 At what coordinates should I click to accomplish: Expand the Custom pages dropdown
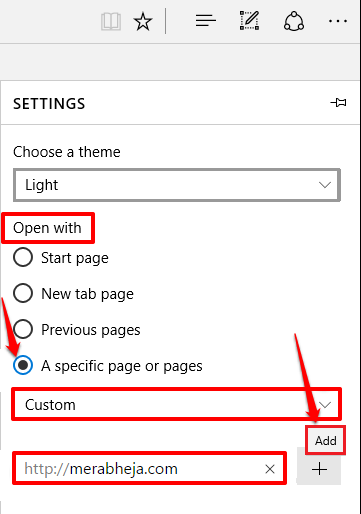pos(177,405)
